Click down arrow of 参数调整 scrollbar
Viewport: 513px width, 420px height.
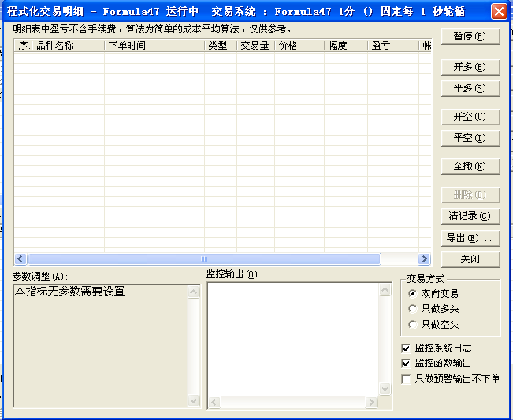point(193,400)
